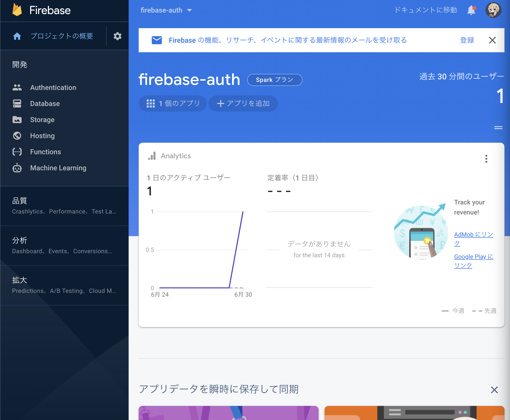The image size is (510, 420).
Task: Click 登録 in the email banner
Action: click(467, 40)
